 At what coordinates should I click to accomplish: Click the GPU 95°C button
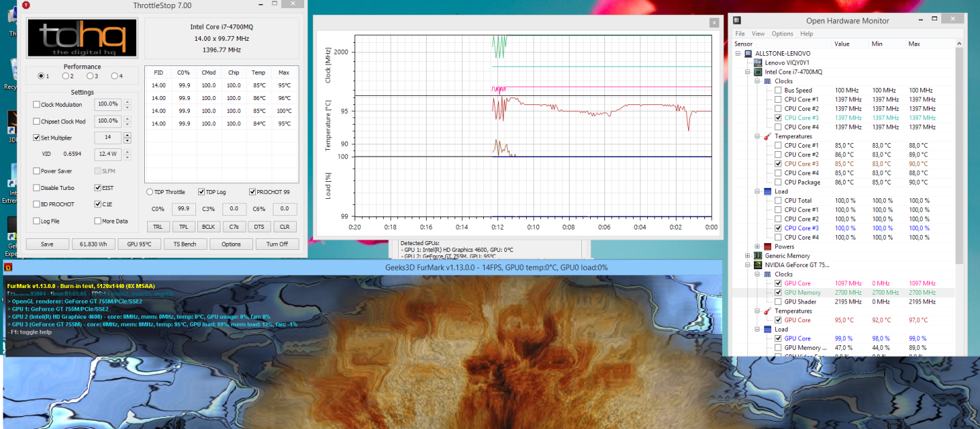(140, 244)
